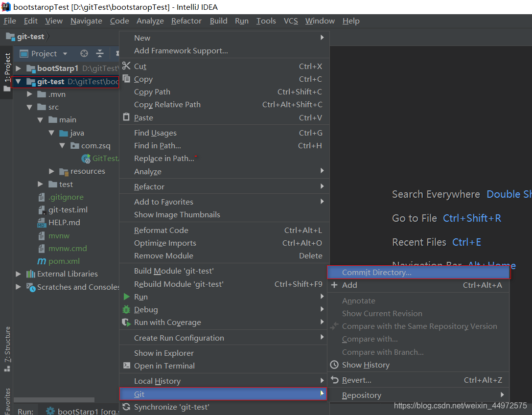The height and width of the screenshot is (415, 532).
Task: Collapse the git-test module node
Action: click(18, 81)
